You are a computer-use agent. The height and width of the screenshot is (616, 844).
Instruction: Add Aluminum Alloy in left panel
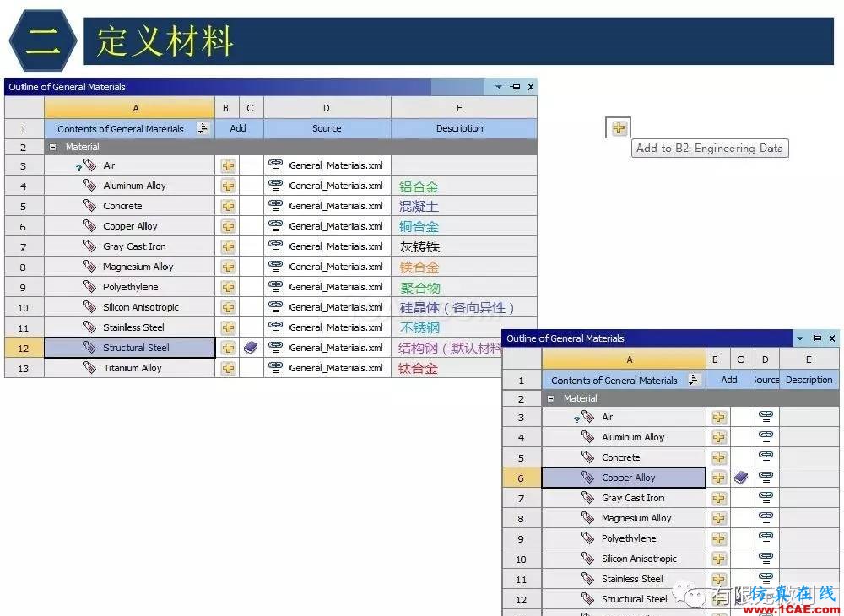(x=228, y=186)
